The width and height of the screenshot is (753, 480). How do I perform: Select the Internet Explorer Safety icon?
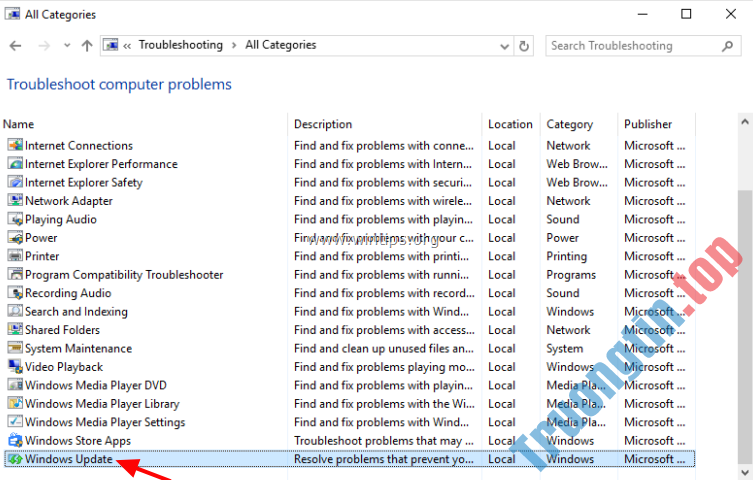pos(15,182)
